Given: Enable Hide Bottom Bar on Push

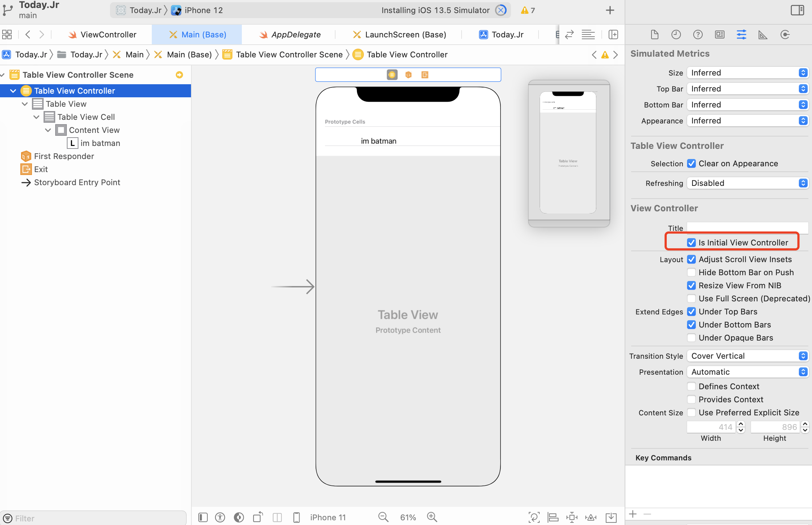Looking at the screenshot, I should 691,272.
